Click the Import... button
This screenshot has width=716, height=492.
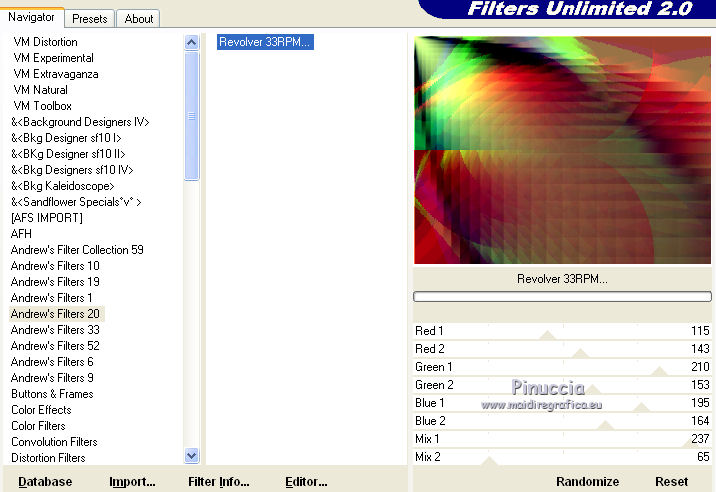pyautogui.click(x=132, y=481)
